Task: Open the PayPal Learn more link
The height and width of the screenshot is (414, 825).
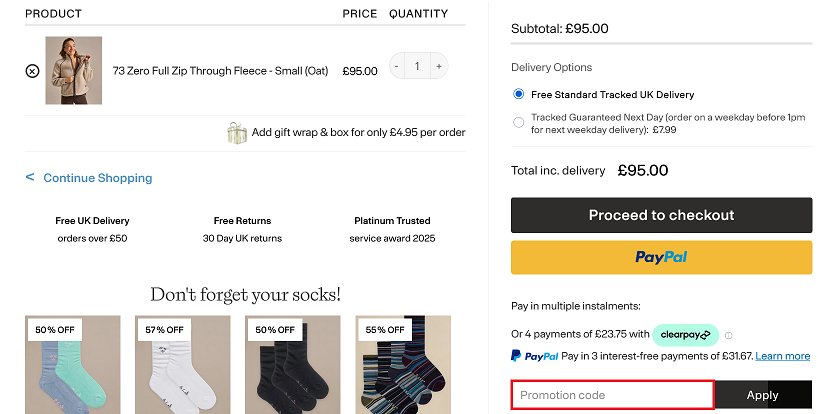Action: pyautogui.click(x=782, y=356)
